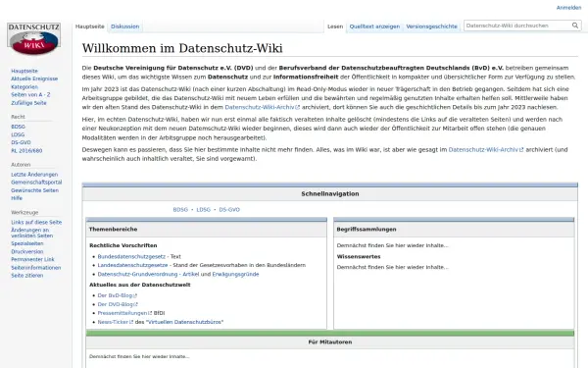Open Links auf diese Seite
The width and height of the screenshot is (588, 368).
click(x=36, y=222)
